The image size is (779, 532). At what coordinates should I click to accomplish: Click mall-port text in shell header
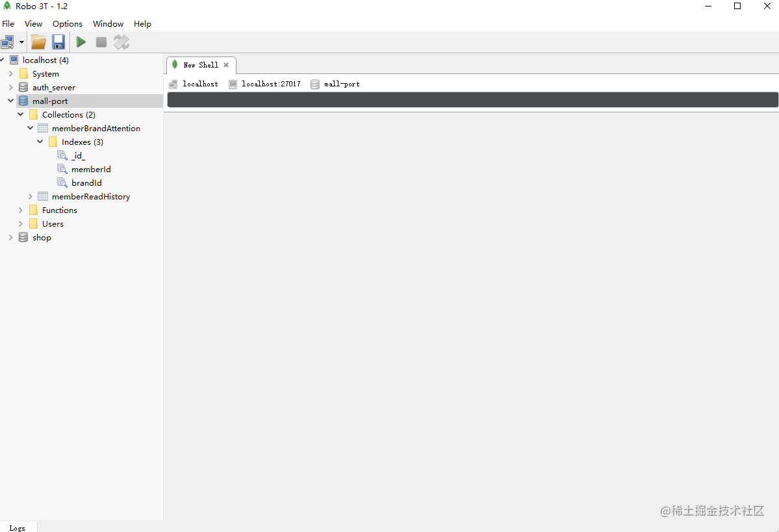click(342, 84)
